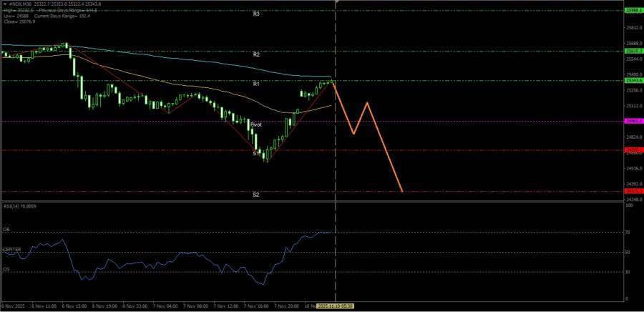
Task: Click the CENTER level label in RSI
Action: [x=12, y=249]
